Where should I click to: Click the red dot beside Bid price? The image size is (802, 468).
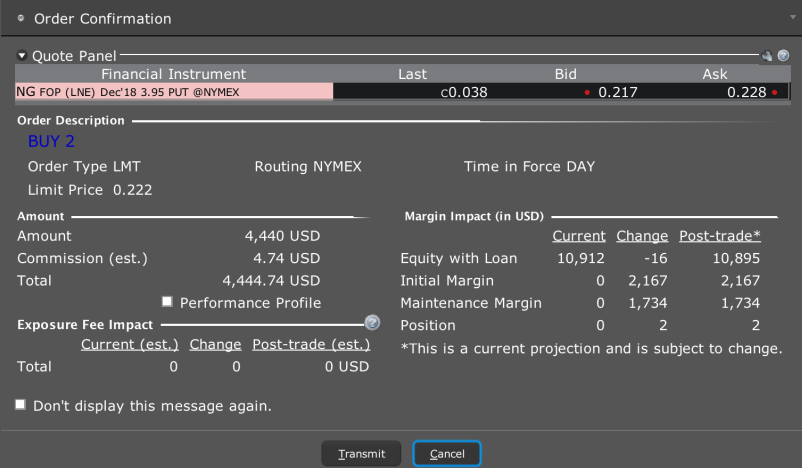pos(587,93)
